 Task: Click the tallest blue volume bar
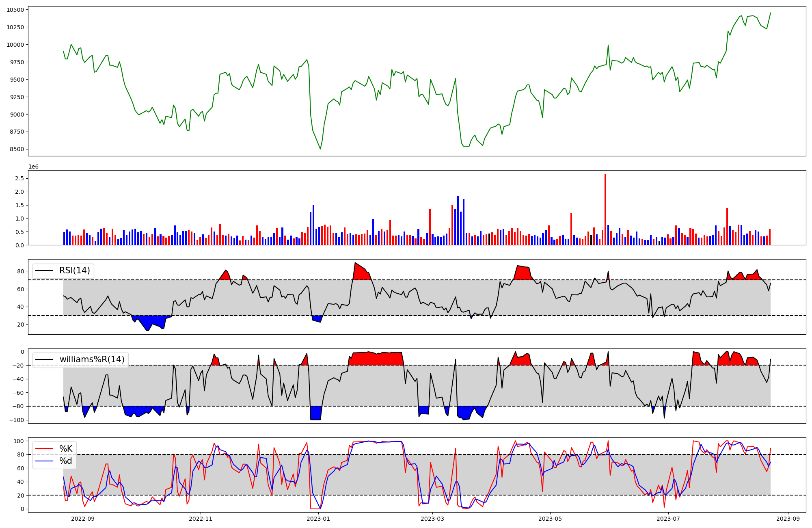coord(458,221)
